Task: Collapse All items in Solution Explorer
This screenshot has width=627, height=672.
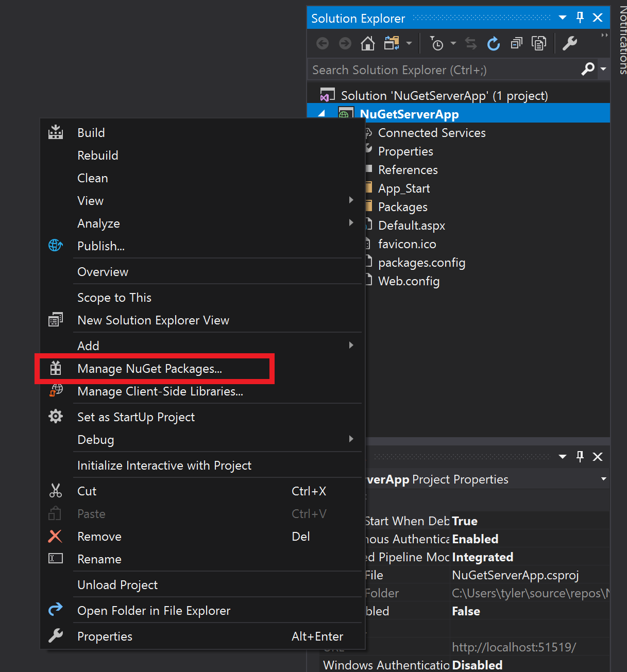Action: 516,43
